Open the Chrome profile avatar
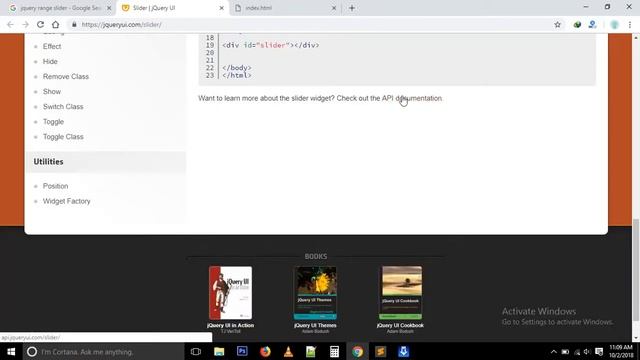Image resolution: width=640 pixels, height=360 pixels. pyautogui.click(x=614, y=24)
